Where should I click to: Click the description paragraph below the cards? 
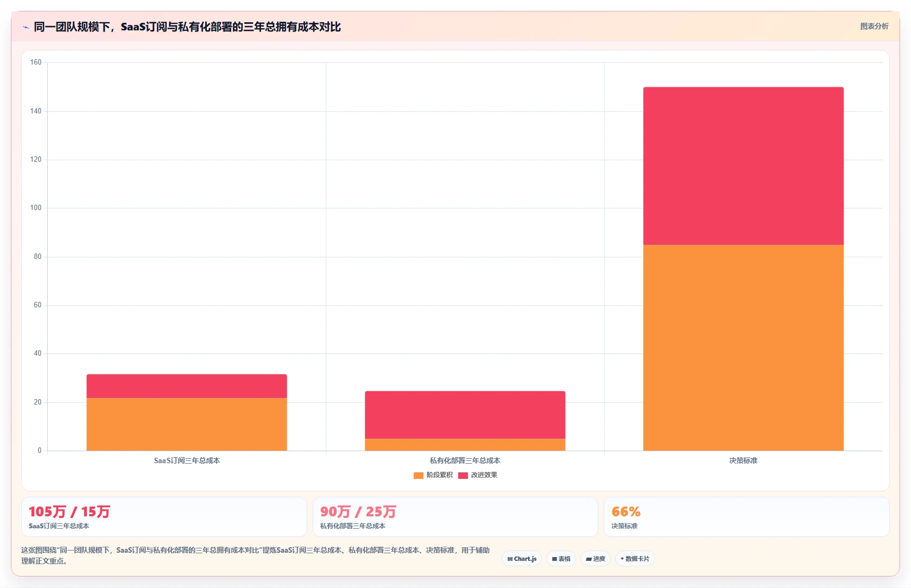[256, 555]
